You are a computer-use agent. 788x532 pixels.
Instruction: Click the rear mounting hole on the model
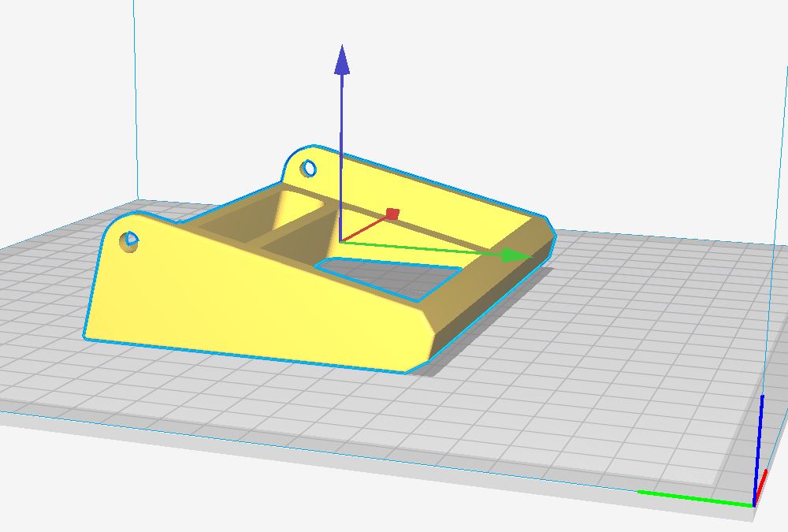coord(309,168)
